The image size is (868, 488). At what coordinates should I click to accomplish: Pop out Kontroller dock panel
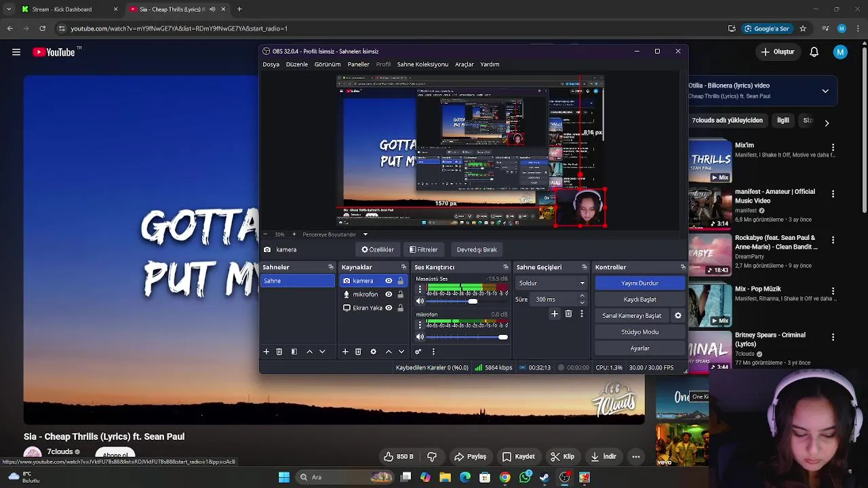683,267
